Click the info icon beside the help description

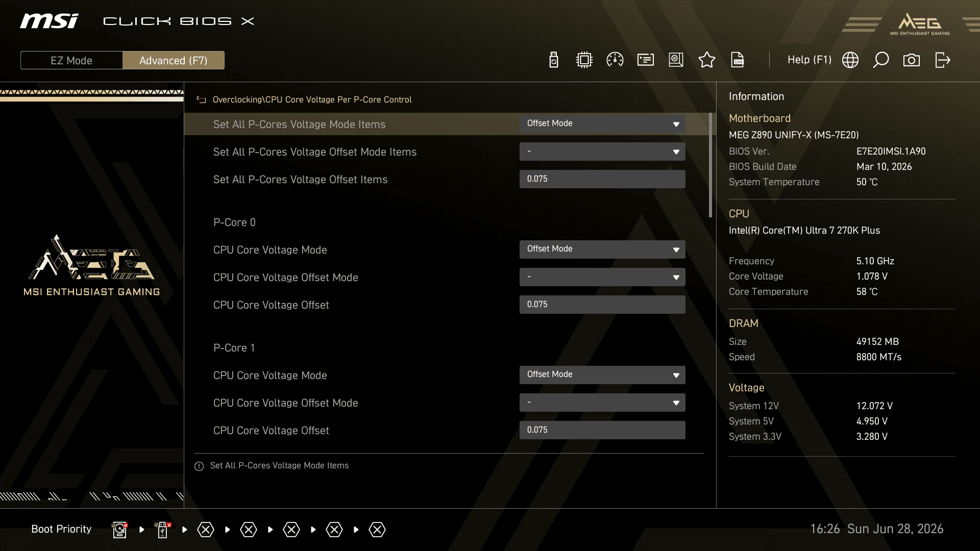pos(199,466)
